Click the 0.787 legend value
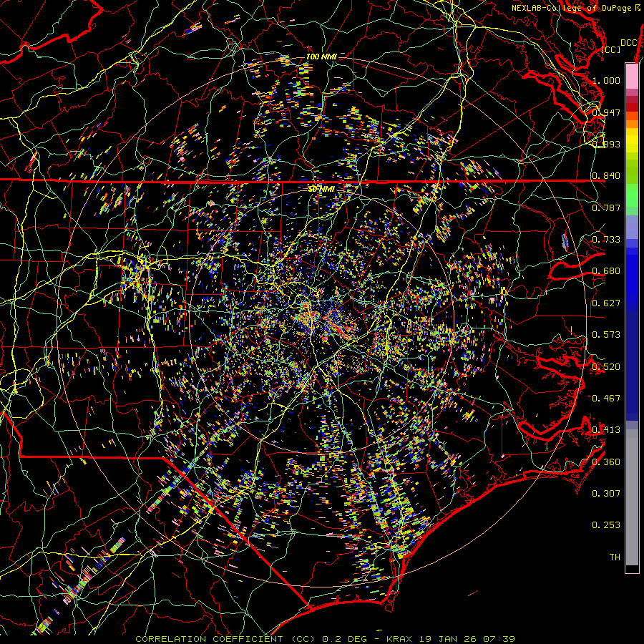The image size is (644, 644). tap(606, 208)
